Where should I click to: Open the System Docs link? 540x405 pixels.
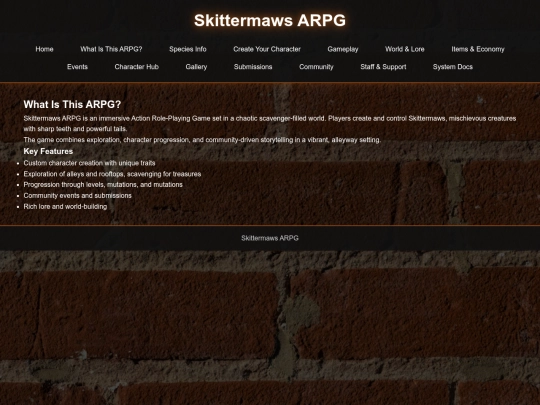point(453,67)
